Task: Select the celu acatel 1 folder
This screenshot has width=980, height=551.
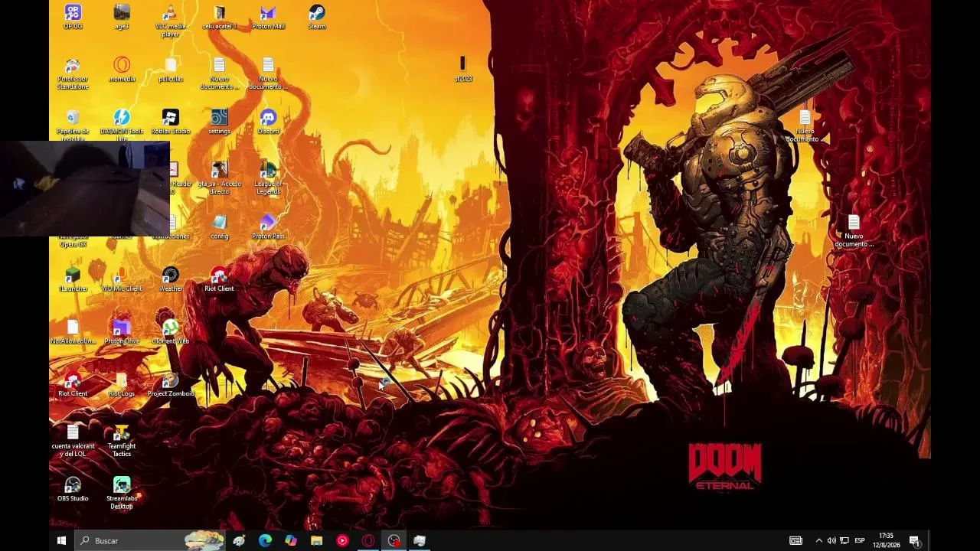Action: click(220, 17)
